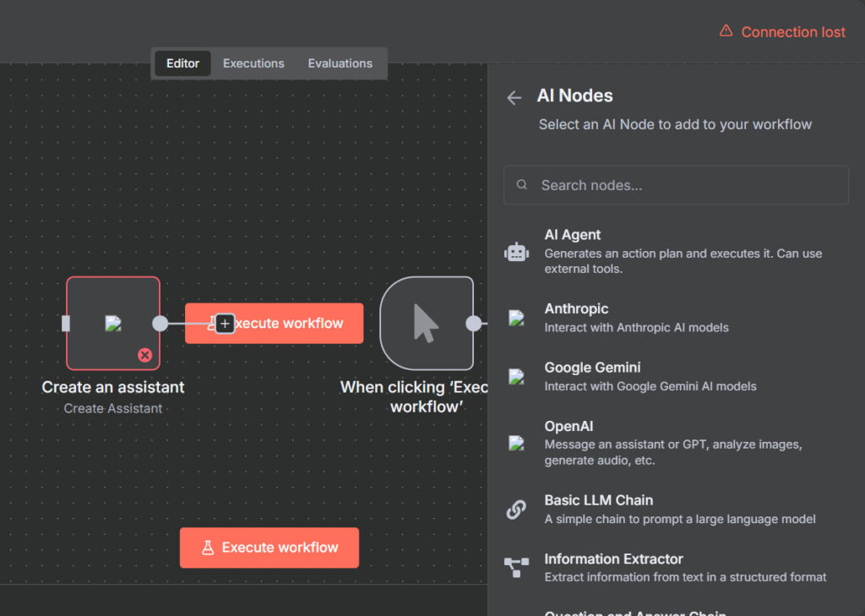Click the Connection lost warning icon
Image resolution: width=865 pixels, height=616 pixels.
[x=726, y=31]
